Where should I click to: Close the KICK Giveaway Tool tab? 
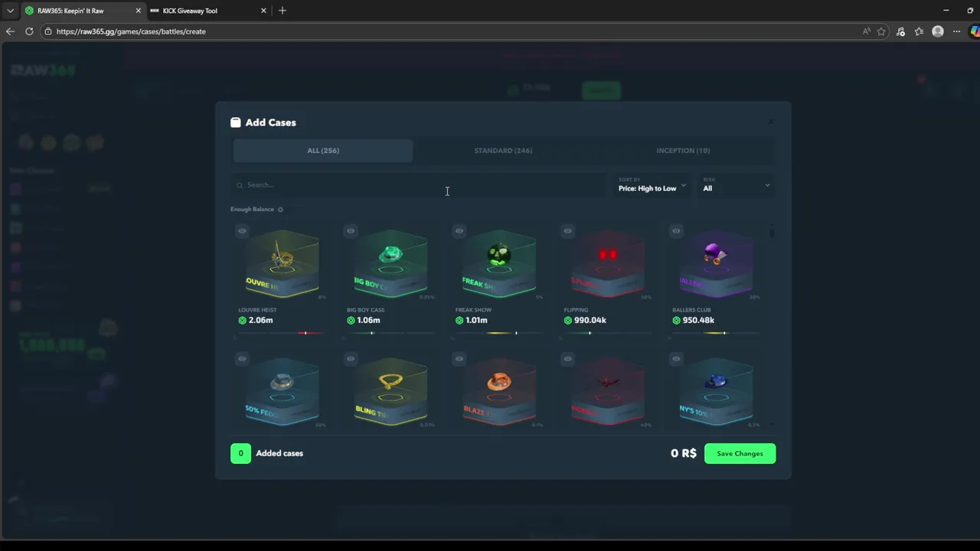point(263,11)
